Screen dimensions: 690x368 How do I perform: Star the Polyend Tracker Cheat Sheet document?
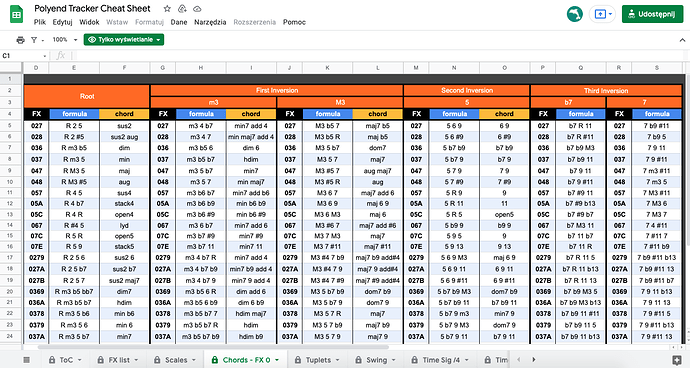pyautogui.click(x=167, y=9)
